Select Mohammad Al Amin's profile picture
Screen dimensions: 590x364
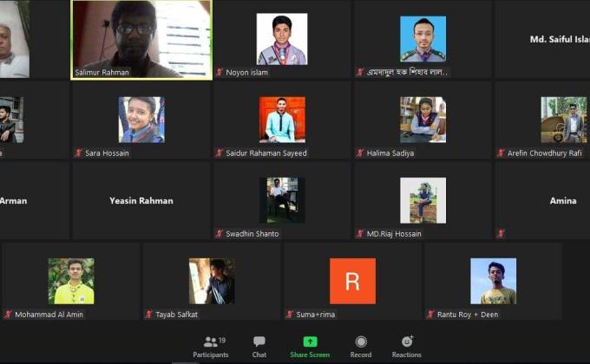(x=71, y=282)
